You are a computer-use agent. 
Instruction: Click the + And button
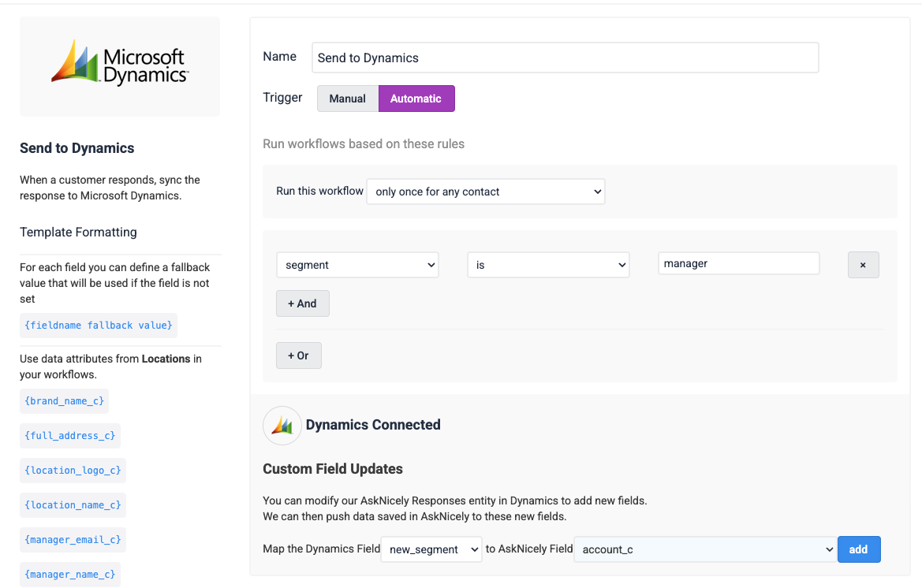[303, 303]
